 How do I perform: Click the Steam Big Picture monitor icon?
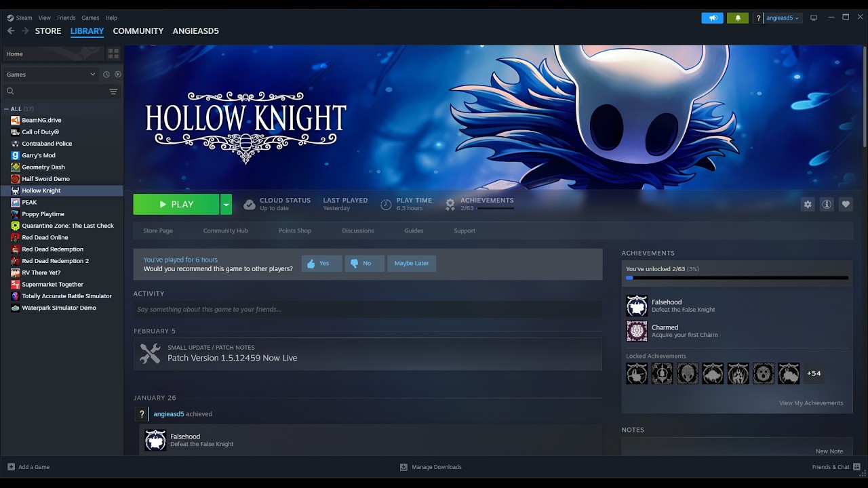coord(814,18)
